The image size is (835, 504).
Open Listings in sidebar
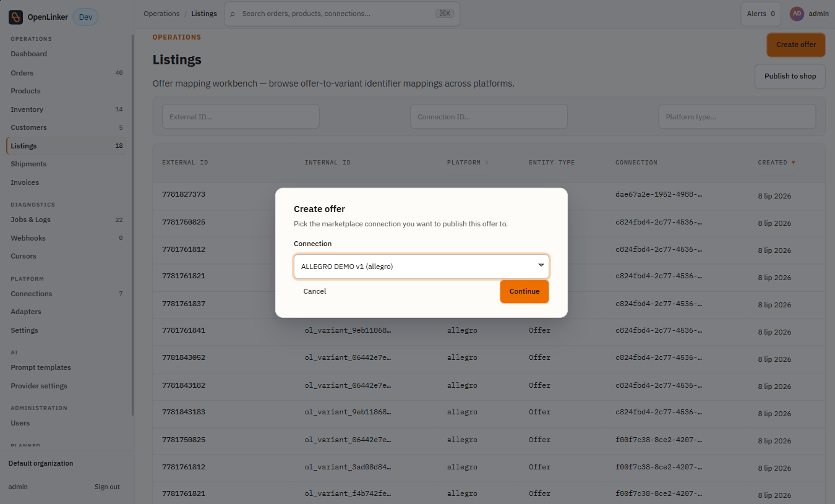pyautogui.click(x=67, y=146)
